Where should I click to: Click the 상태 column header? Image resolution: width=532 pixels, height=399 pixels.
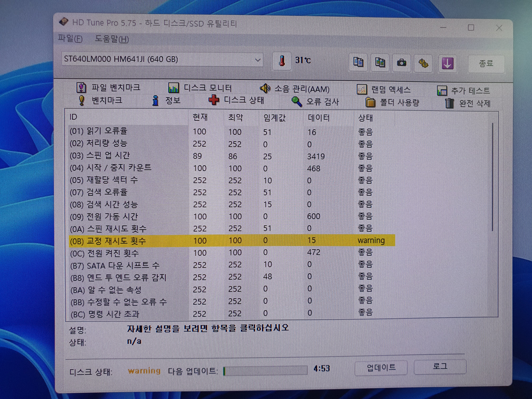365,118
